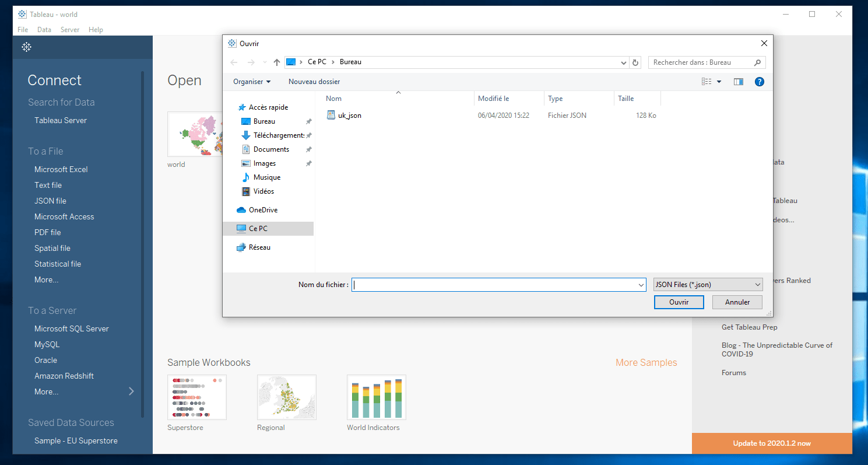Open the Regional sample workbook thumbnail

coord(287,397)
